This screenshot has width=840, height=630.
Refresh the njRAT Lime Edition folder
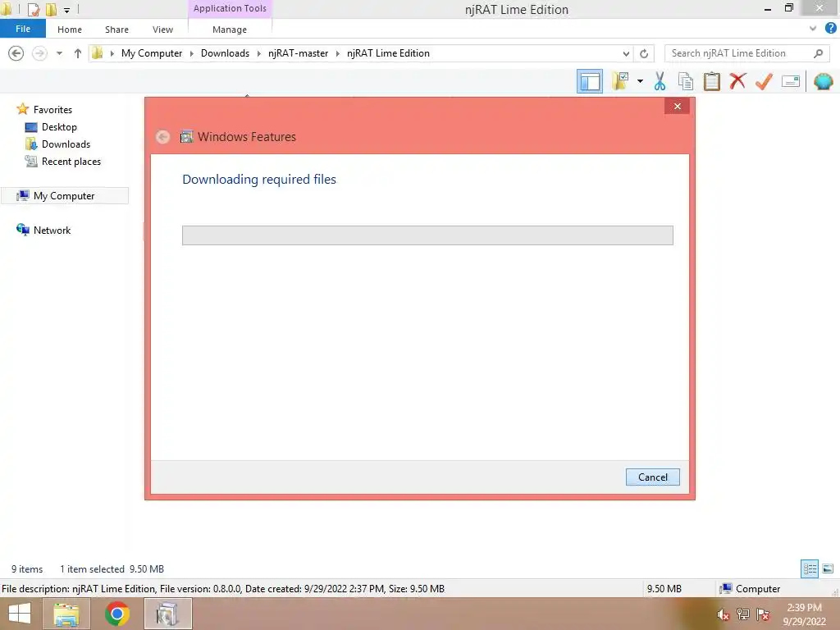(x=644, y=53)
